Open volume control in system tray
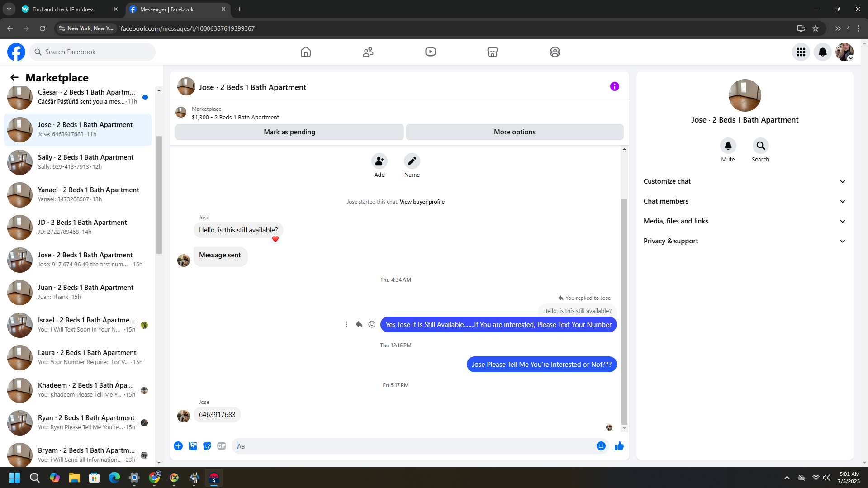The image size is (868, 488). [x=827, y=478]
